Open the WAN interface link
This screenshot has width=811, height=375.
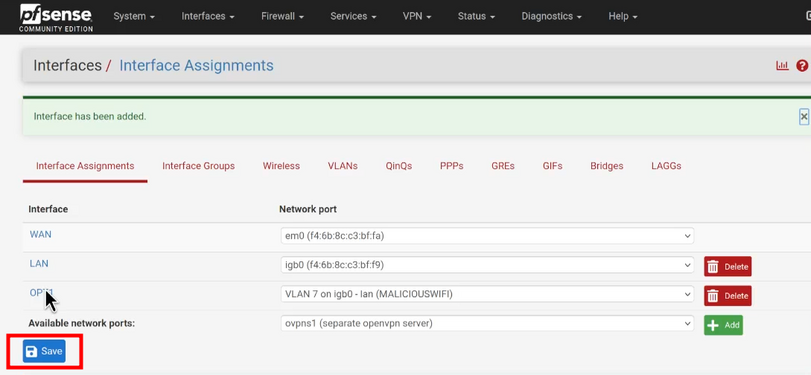(40, 234)
